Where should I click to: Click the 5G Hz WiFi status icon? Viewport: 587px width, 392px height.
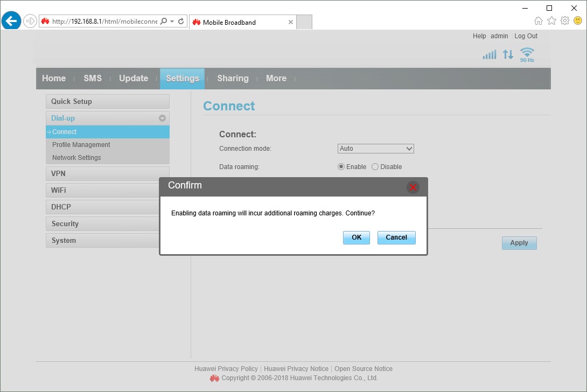(527, 54)
